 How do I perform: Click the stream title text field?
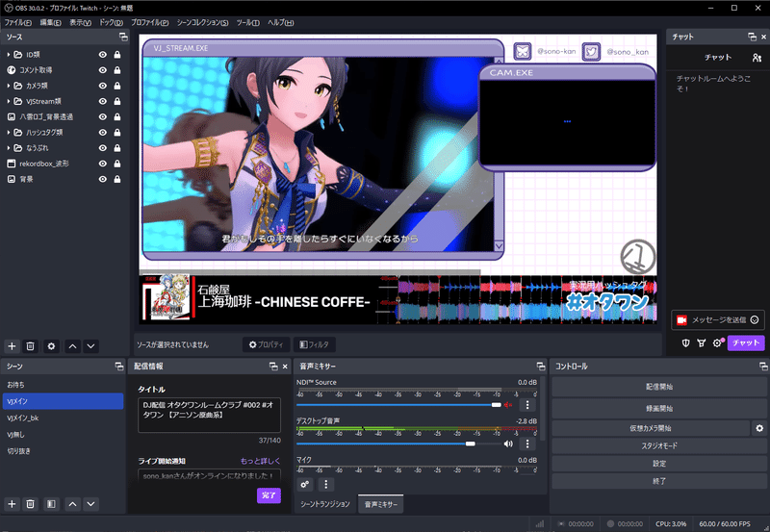pos(209,416)
